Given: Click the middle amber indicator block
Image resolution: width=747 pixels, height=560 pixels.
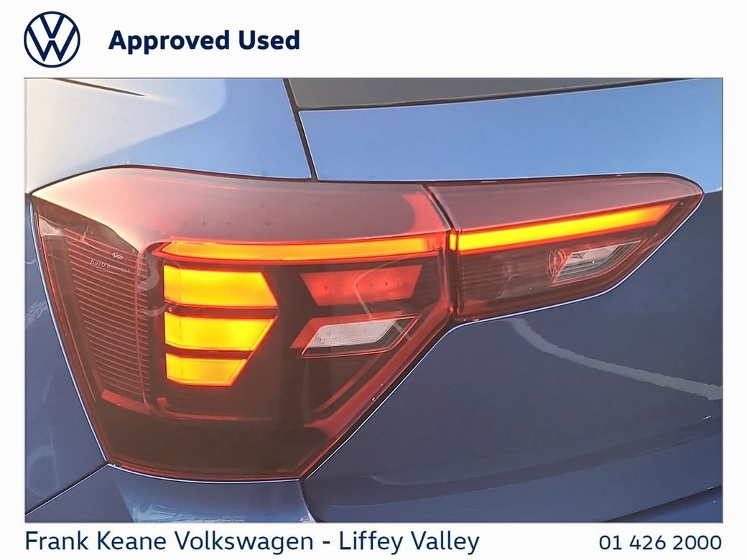Looking at the screenshot, I should pos(218,332).
